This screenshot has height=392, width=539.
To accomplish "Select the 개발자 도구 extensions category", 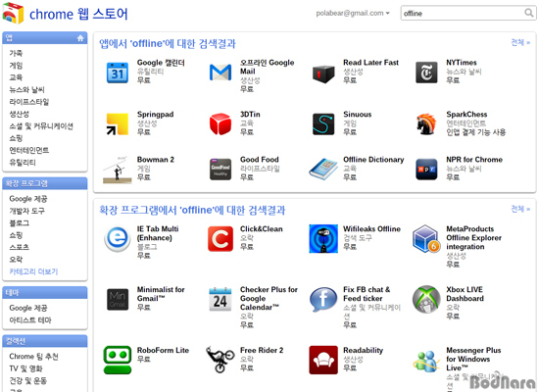I will (26, 211).
